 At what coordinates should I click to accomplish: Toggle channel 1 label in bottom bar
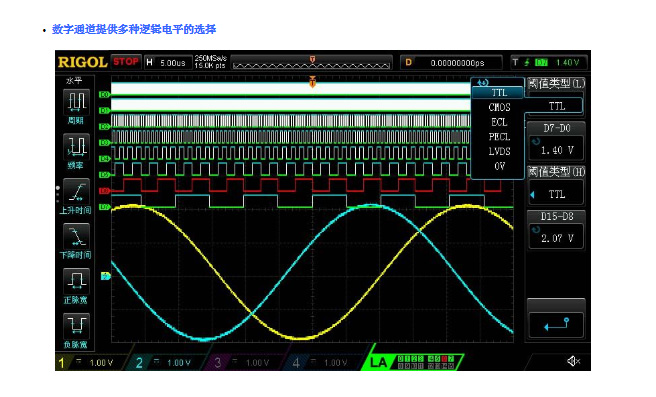62,363
